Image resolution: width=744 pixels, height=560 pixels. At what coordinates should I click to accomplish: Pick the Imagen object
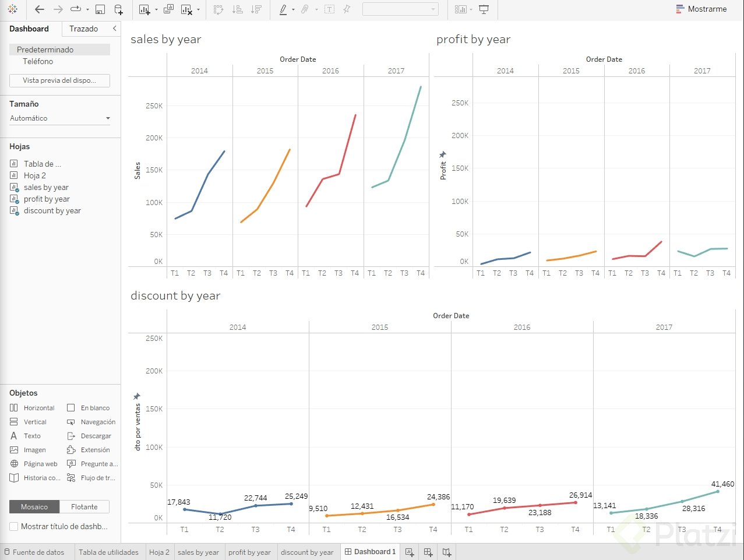[27, 450]
